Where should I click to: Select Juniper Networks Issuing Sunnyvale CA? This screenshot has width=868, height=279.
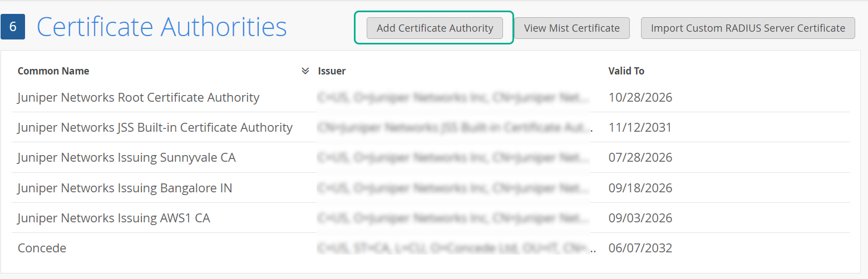126,158
